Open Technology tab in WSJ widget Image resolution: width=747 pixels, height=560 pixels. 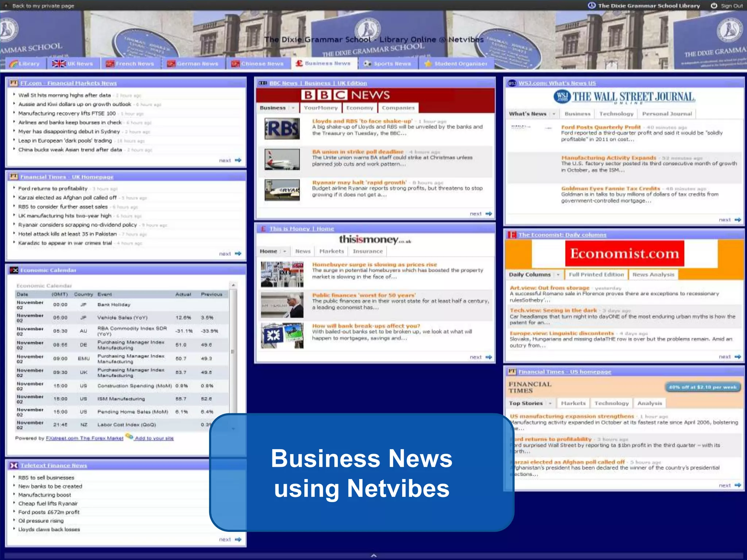coord(616,114)
